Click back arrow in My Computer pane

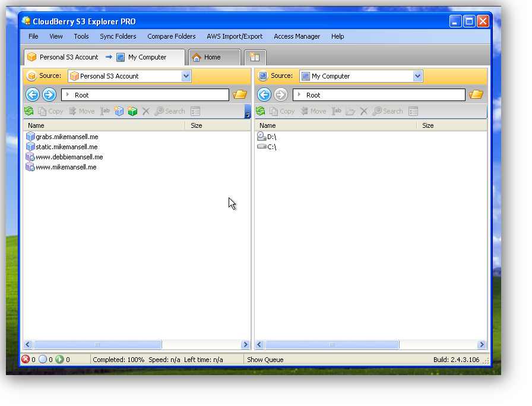coord(264,95)
